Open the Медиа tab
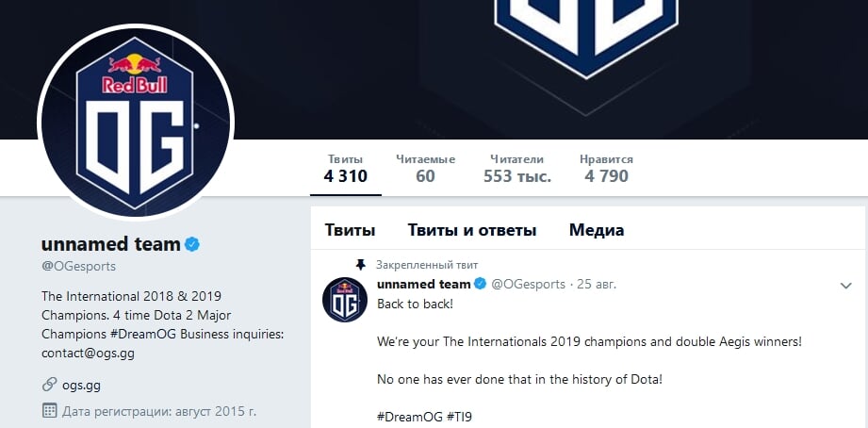 coord(596,230)
